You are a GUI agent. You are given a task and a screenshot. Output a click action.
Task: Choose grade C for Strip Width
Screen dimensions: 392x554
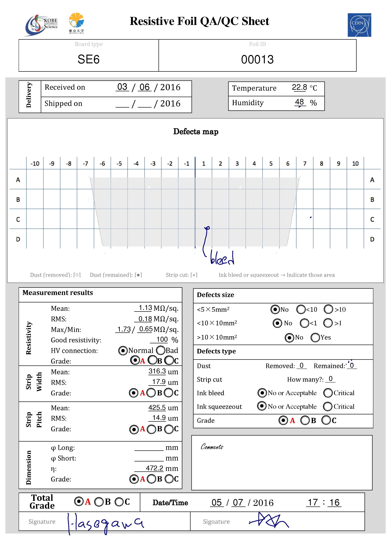click(168, 393)
